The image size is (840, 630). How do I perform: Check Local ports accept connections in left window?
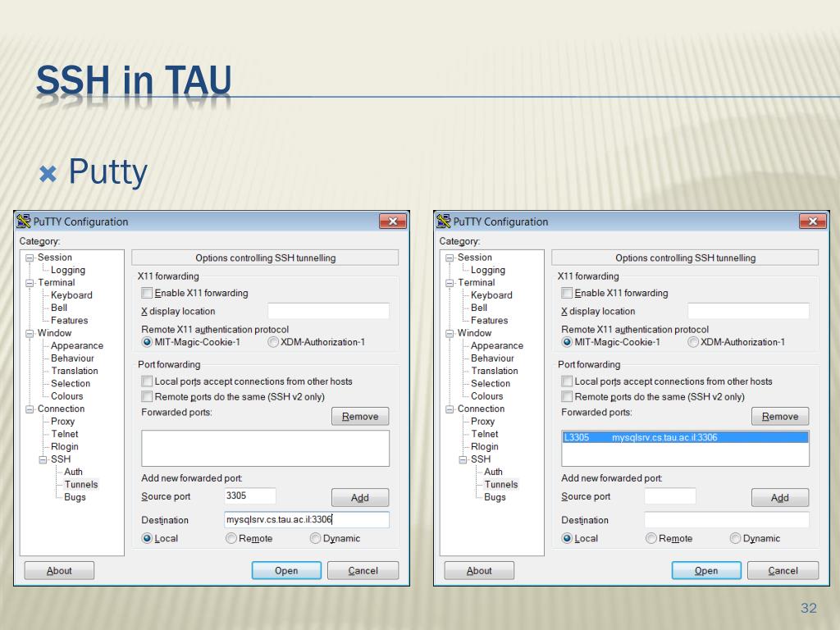point(147,381)
